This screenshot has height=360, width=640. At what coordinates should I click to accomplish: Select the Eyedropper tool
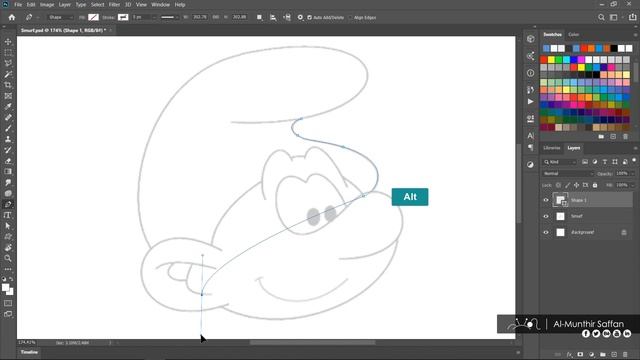pos(8,107)
